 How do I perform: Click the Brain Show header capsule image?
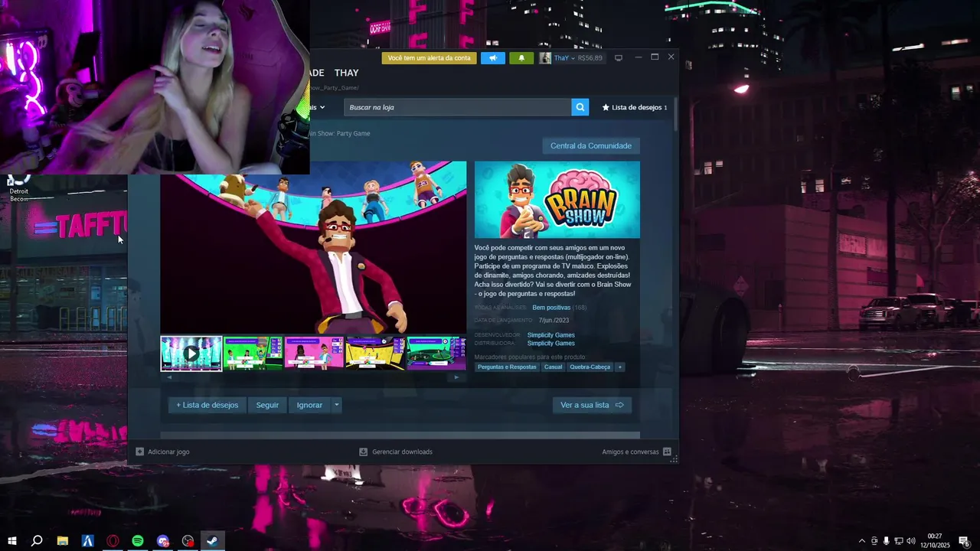(x=557, y=200)
